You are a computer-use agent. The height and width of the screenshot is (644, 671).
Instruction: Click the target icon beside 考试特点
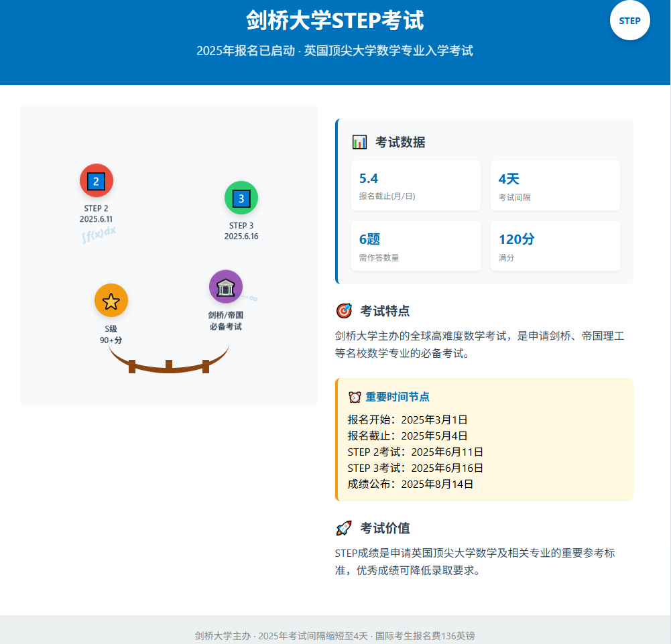pos(344,311)
